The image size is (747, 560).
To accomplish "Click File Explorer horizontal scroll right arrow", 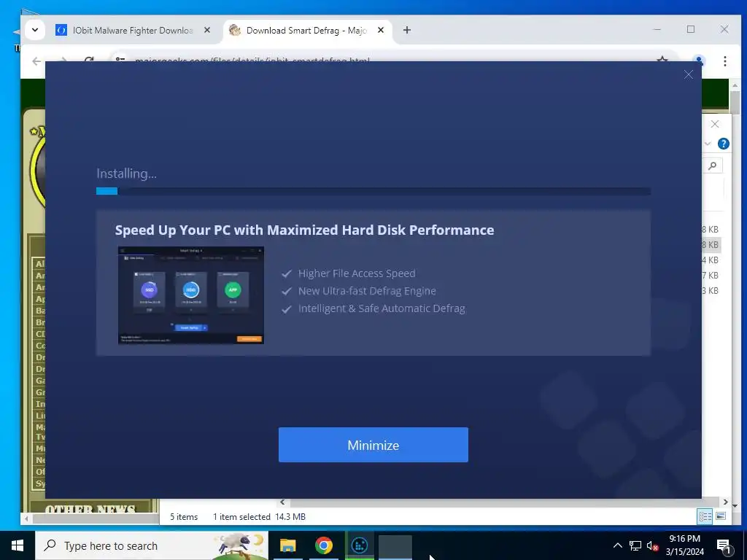I will [725, 502].
